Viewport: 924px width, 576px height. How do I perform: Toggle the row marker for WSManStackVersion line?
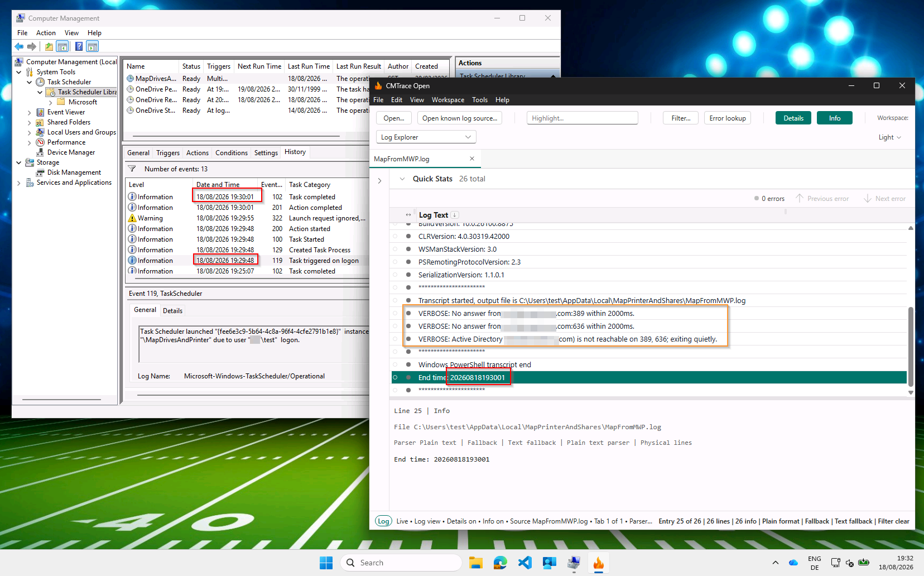[395, 249]
